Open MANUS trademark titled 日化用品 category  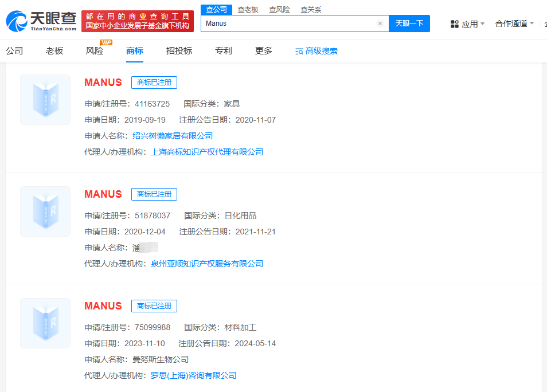pos(103,194)
